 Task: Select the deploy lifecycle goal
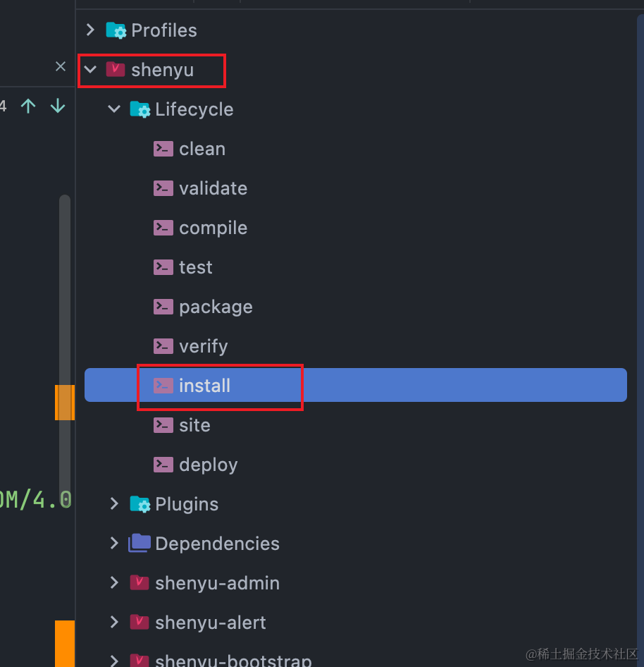click(209, 465)
